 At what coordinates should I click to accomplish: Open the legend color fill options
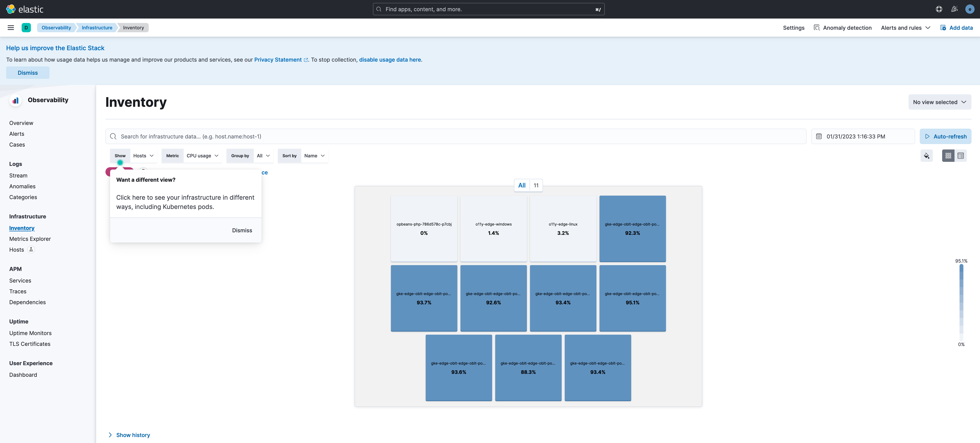[x=927, y=155]
